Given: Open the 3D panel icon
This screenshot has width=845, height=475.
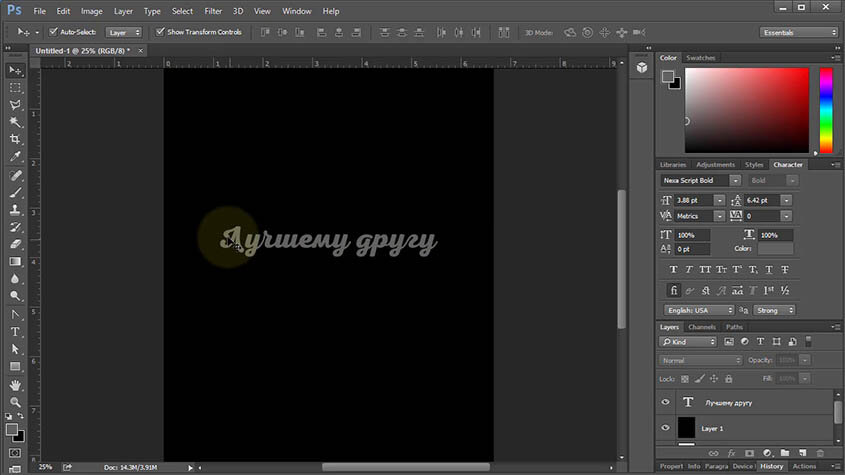Looking at the screenshot, I should pos(641,67).
